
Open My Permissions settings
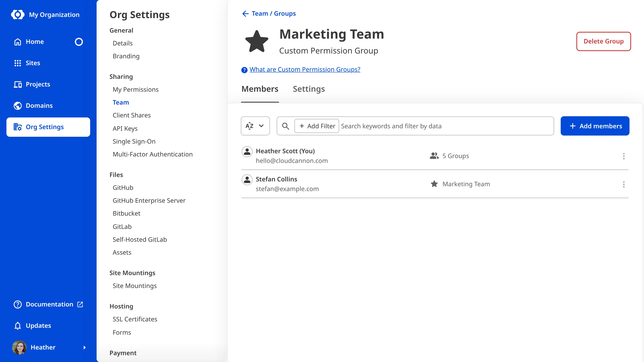point(135,89)
